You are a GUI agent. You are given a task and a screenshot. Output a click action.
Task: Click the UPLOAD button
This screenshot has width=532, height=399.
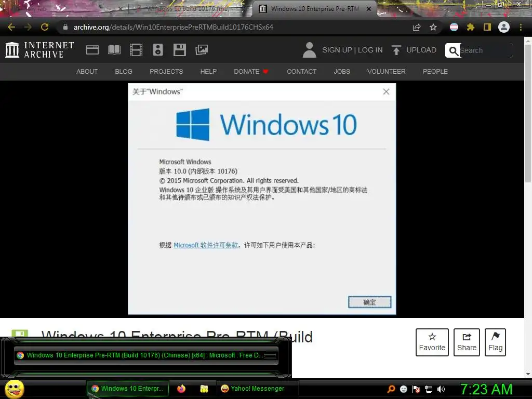click(x=414, y=50)
